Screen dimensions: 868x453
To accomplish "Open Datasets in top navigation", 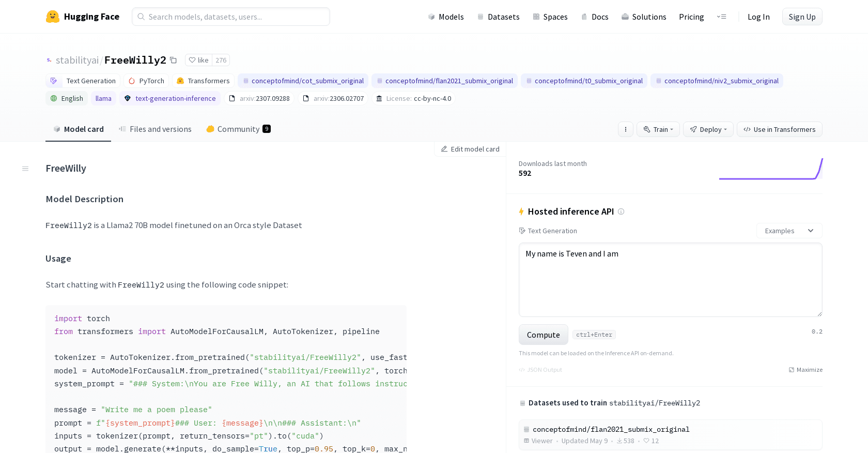I will coord(498,17).
